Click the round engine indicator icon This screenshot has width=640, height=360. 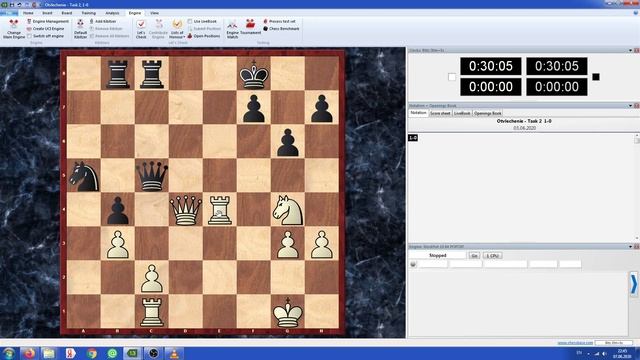[413, 264]
